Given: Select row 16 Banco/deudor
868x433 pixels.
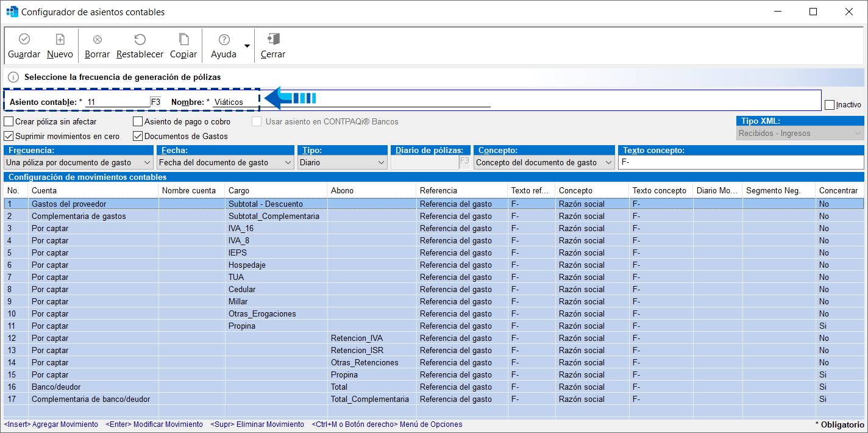Looking at the screenshot, I should (56, 387).
